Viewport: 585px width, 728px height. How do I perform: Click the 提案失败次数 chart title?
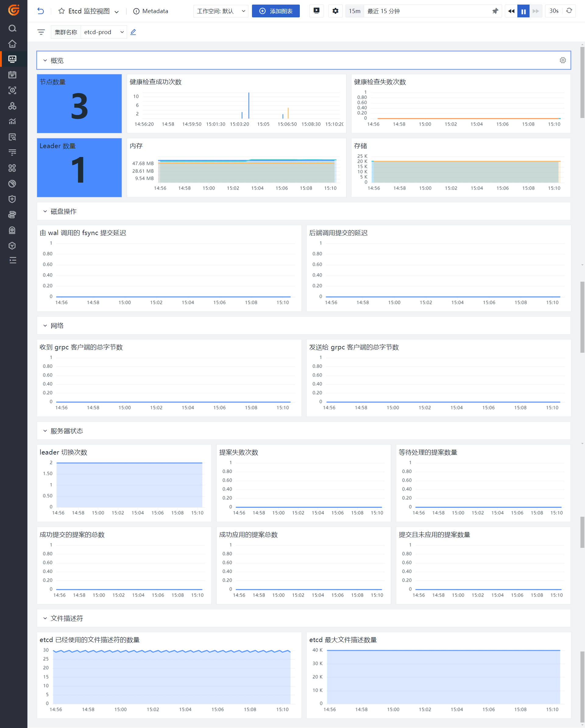(239, 452)
